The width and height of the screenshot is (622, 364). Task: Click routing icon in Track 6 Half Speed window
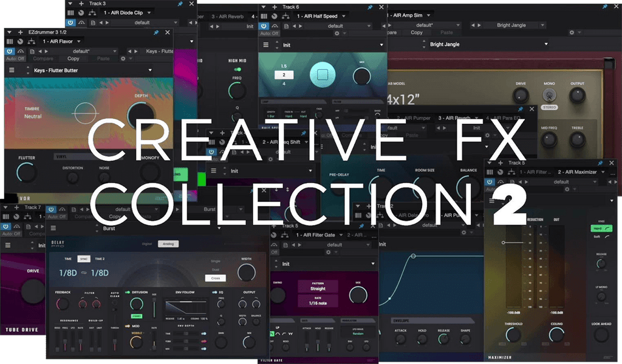point(285,16)
